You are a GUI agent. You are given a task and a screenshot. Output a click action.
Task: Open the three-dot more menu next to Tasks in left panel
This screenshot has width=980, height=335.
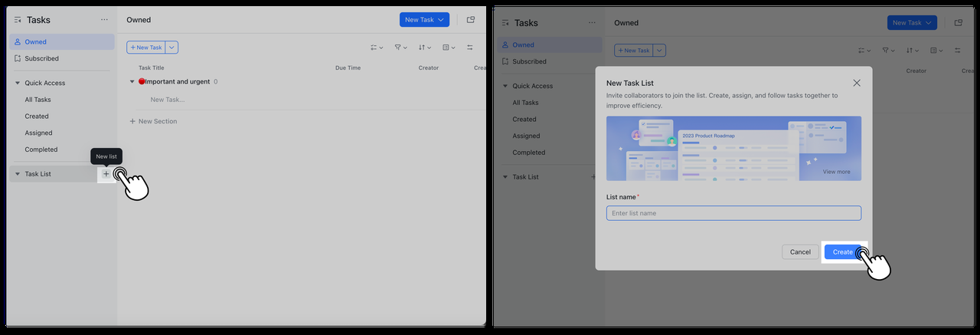(104, 20)
